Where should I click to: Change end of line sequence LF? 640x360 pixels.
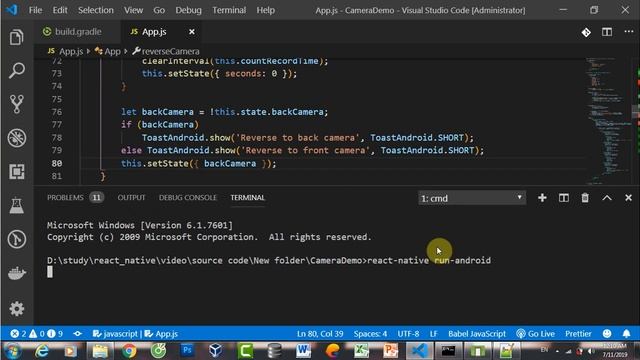pos(433,334)
